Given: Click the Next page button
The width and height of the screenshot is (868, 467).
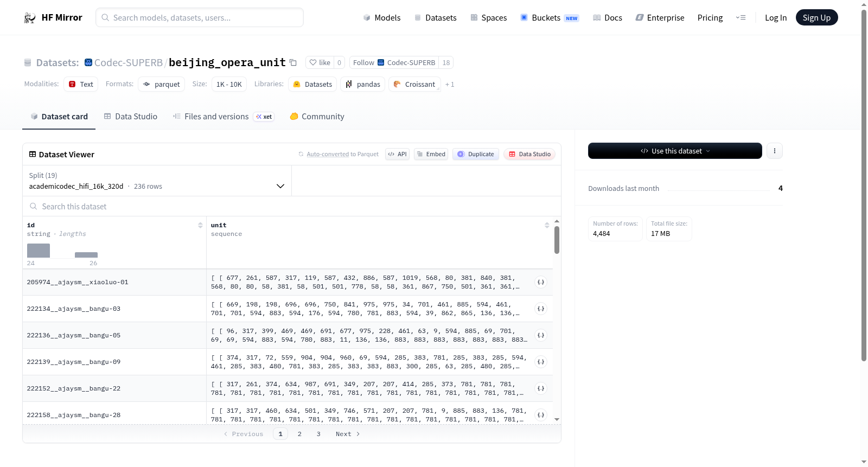Looking at the screenshot, I should tap(348, 434).
